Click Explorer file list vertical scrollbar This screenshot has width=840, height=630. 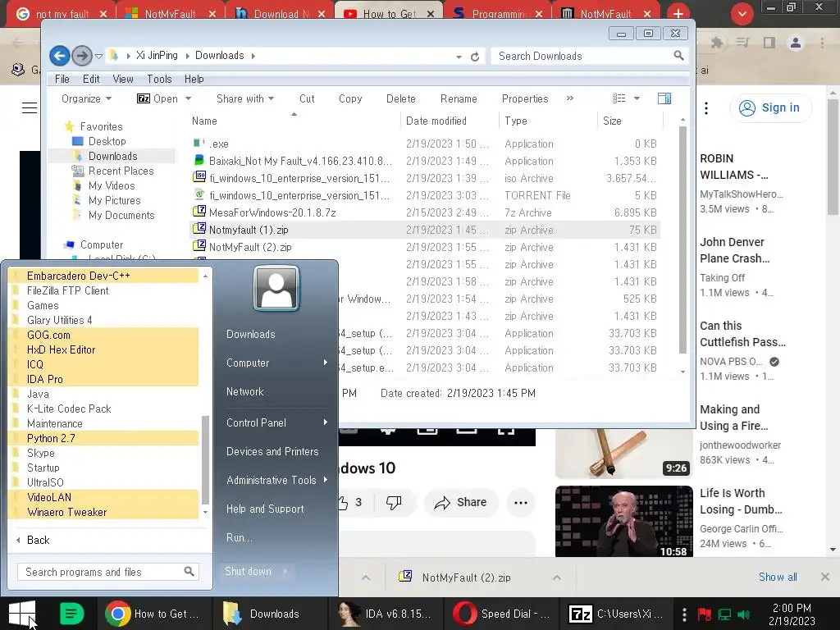(682, 240)
